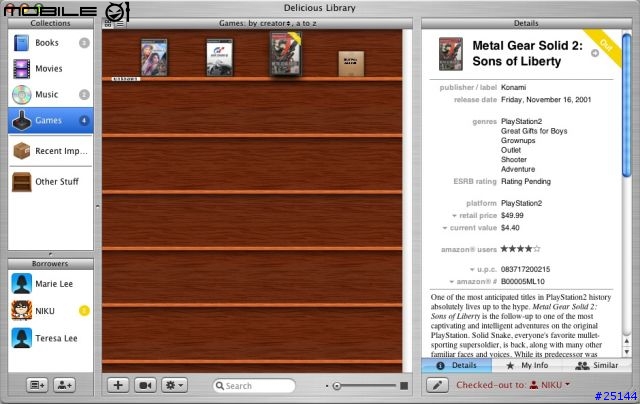The height and width of the screenshot is (404, 640).
Task: Open the Other Stuff shelf
Action: 51,182
